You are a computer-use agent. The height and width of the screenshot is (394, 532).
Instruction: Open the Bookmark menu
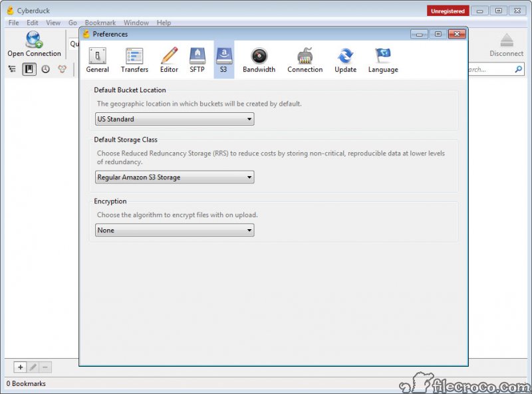click(x=100, y=23)
